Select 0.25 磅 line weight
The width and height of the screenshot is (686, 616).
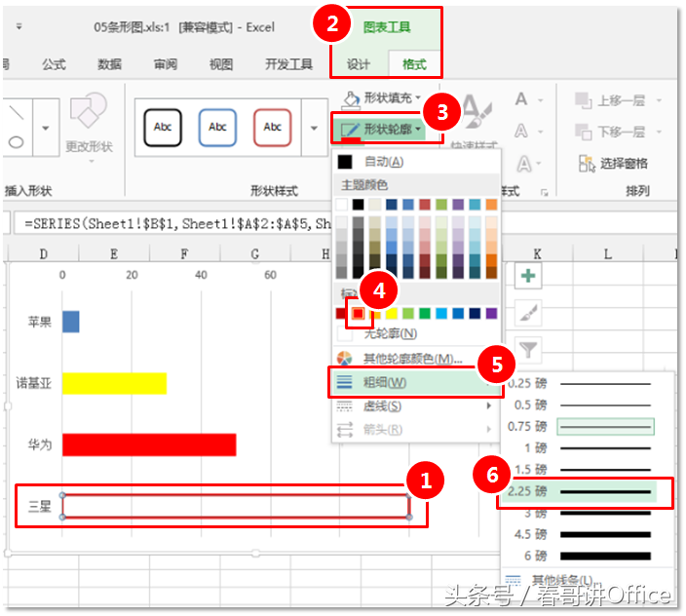(x=580, y=384)
